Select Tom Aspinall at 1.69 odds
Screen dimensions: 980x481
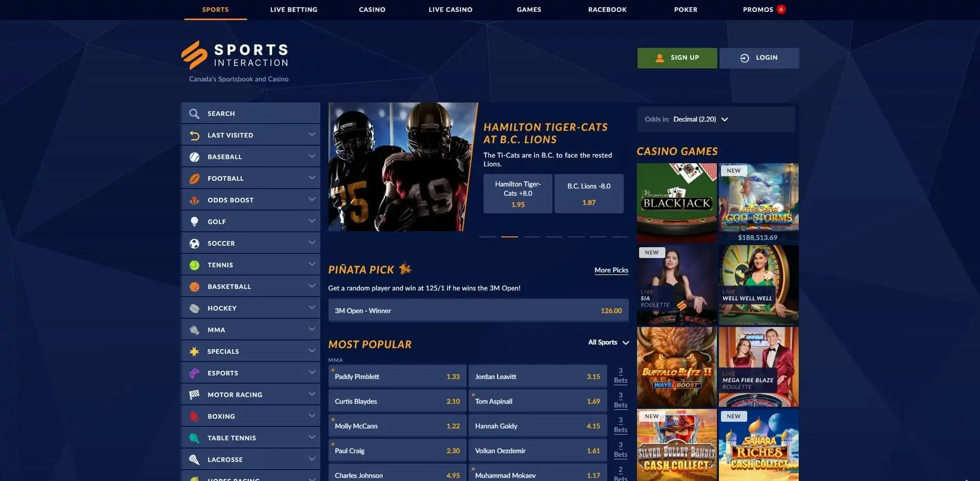point(538,401)
